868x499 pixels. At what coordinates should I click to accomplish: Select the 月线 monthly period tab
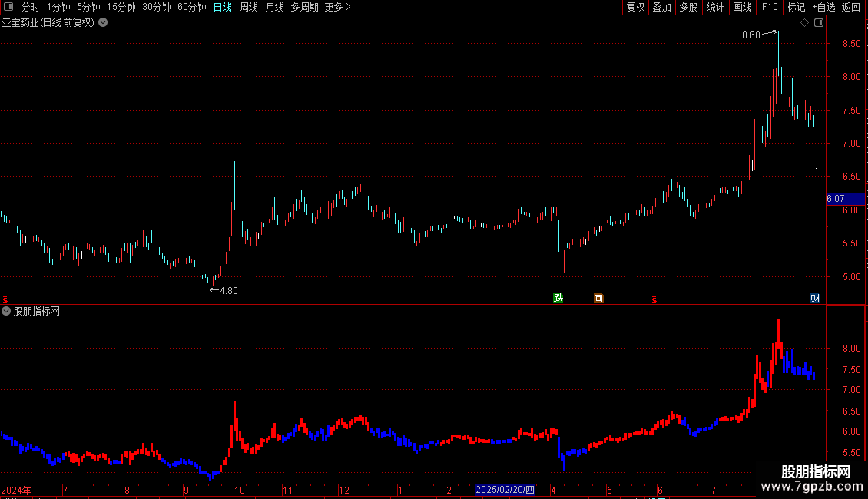(x=274, y=7)
